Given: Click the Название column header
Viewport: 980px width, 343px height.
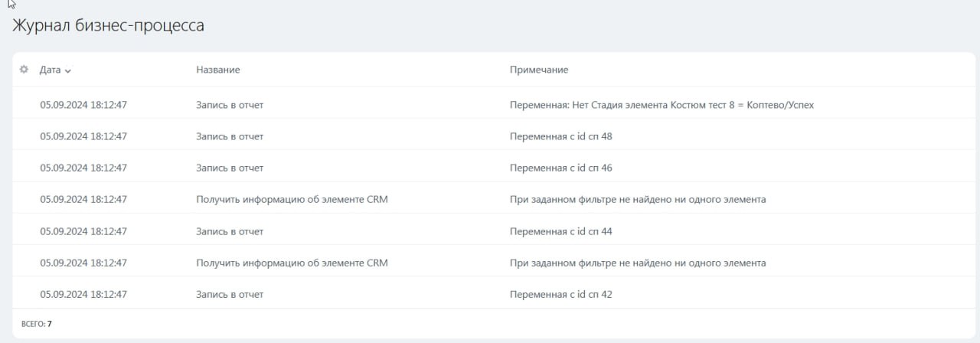Looking at the screenshot, I should (x=217, y=70).
